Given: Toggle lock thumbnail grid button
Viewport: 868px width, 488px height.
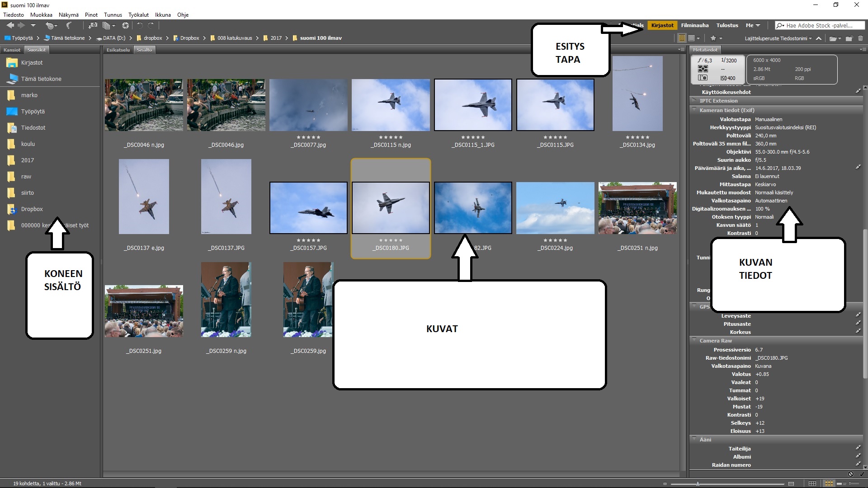Looking at the screenshot, I should point(812,483).
